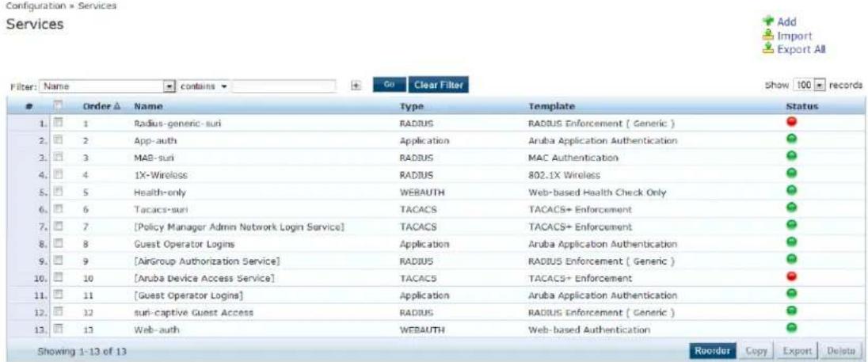The image size is (868, 362).
Task: Click green status icon for Tacacs-suri
Action: click(792, 208)
